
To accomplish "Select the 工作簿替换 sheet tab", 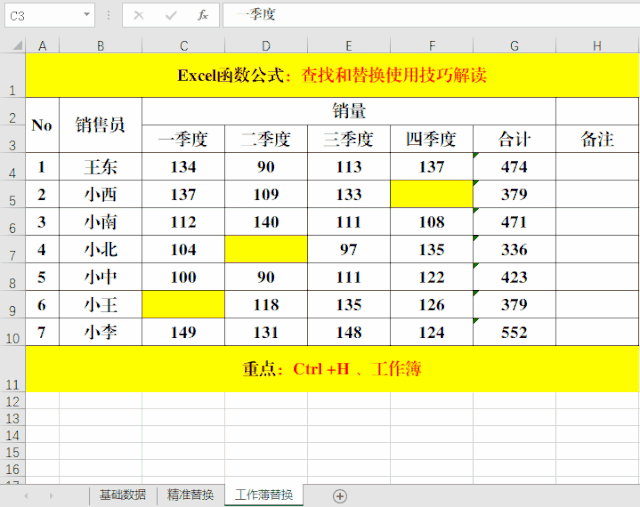I will point(264,495).
